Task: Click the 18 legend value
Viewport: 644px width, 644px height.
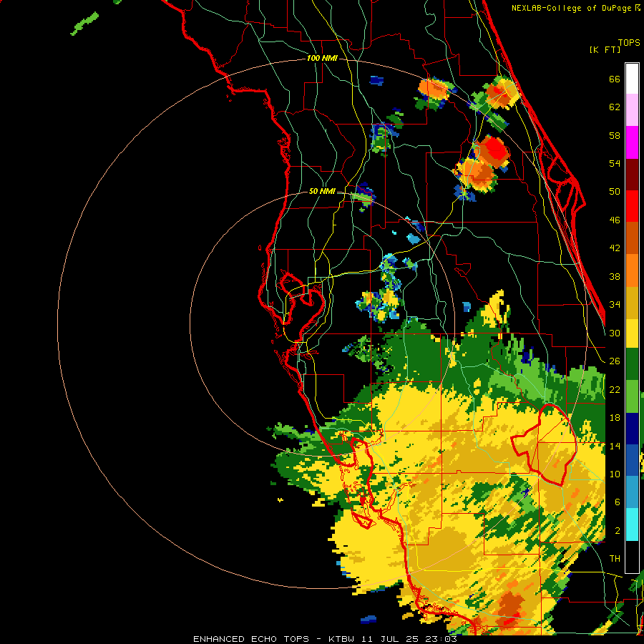Action: tap(615, 418)
